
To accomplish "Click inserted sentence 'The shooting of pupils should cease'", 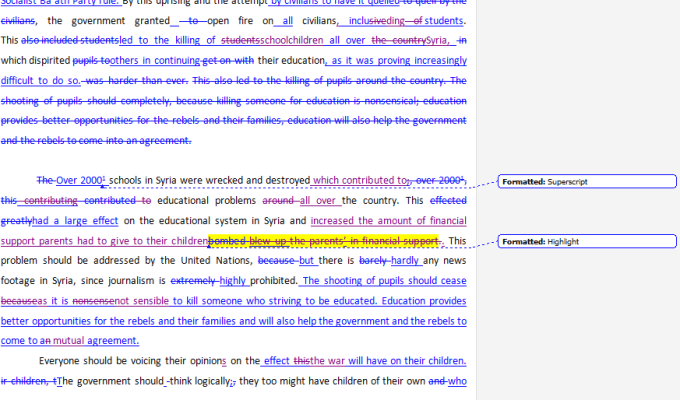I will pos(385,281).
